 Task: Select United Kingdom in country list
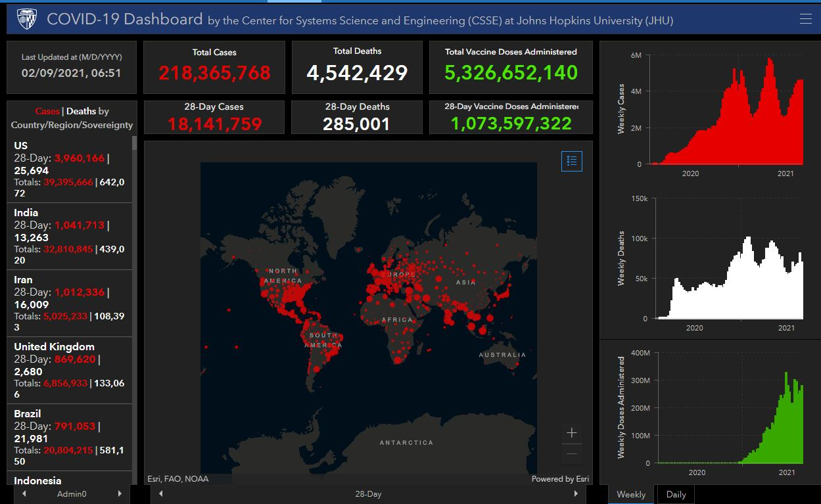(70, 371)
